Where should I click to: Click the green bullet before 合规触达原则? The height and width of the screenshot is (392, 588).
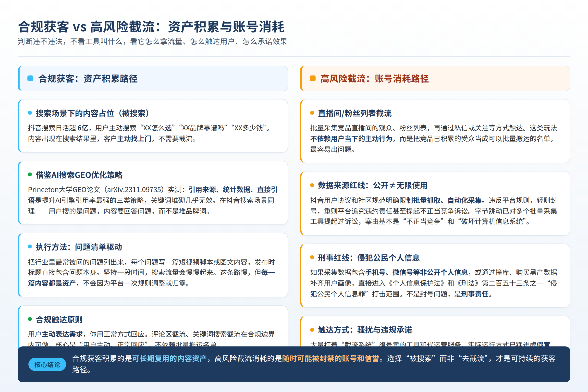(x=30, y=319)
